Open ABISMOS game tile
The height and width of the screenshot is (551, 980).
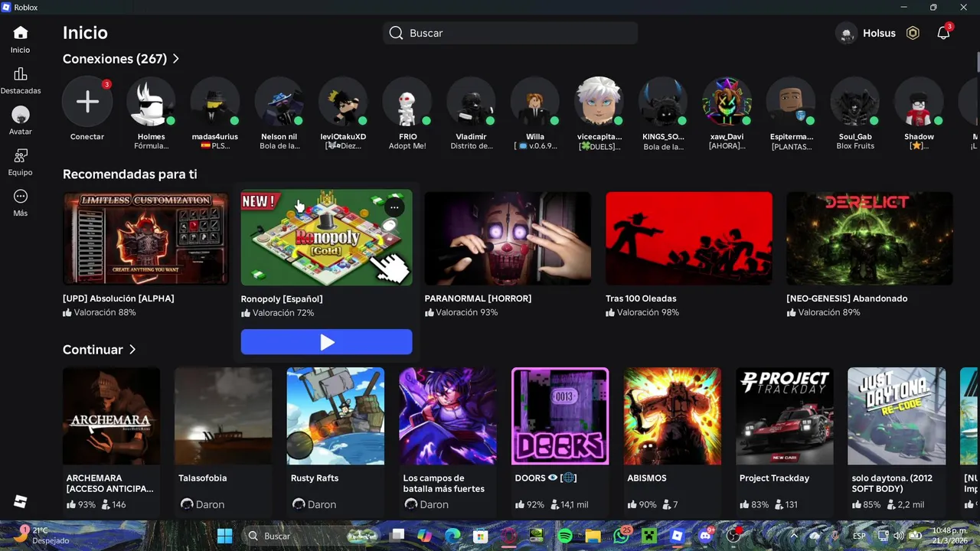(x=672, y=416)
